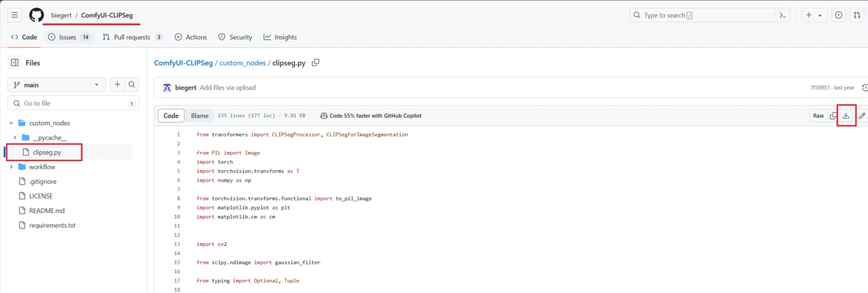Collapse the custom_nodes folder

(12, 124)
